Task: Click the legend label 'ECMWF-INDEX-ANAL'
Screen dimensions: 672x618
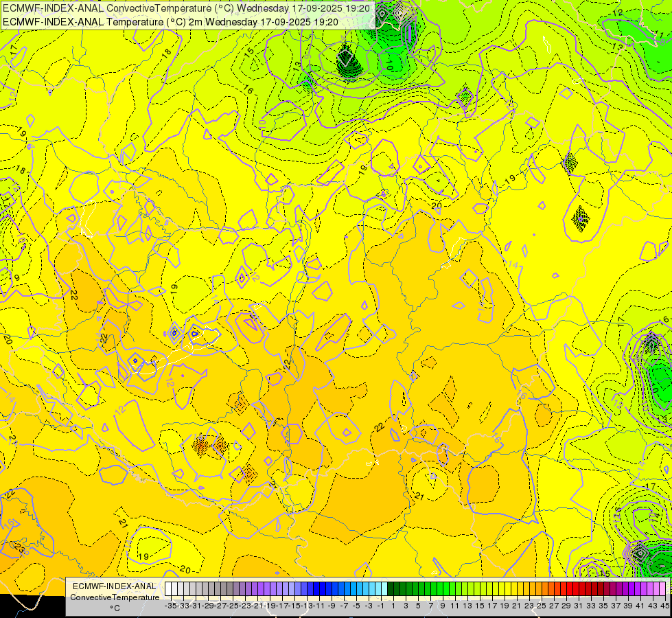Action: click(115, 586)
